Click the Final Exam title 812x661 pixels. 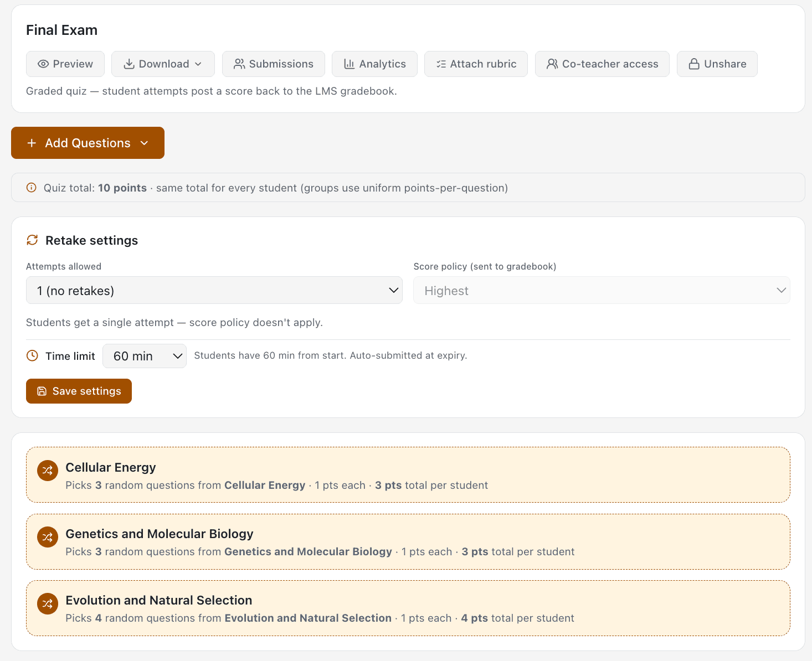(x=62, y=30)
